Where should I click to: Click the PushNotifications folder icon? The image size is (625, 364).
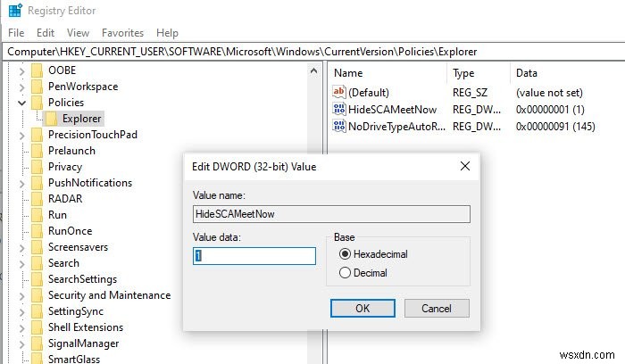pyautogui.click(x=37, y=183)
